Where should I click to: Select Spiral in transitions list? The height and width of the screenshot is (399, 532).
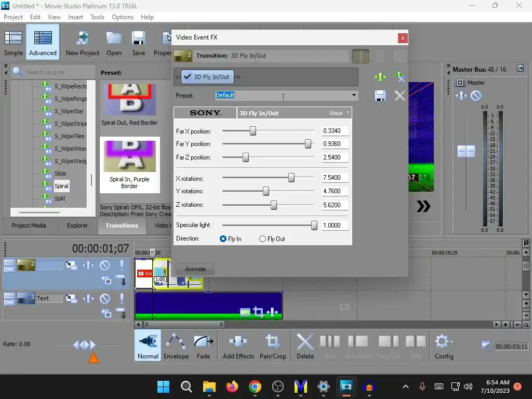click(x=61, y=186)
